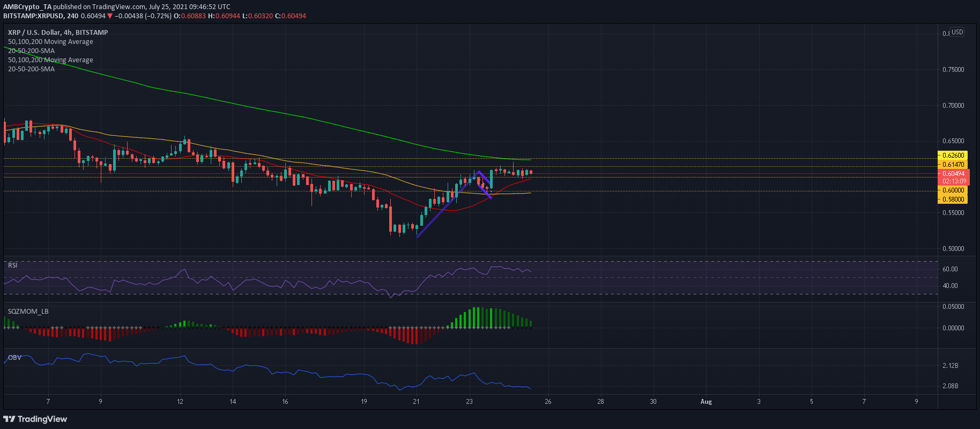This screenshot has height=429, width=980.
Task: Click date 12 on time axis
Action: 180,402
